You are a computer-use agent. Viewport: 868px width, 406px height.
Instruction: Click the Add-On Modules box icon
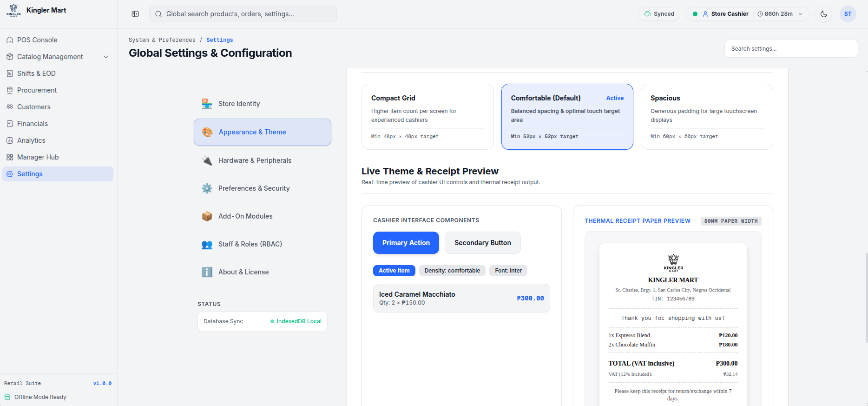(207, 216)
